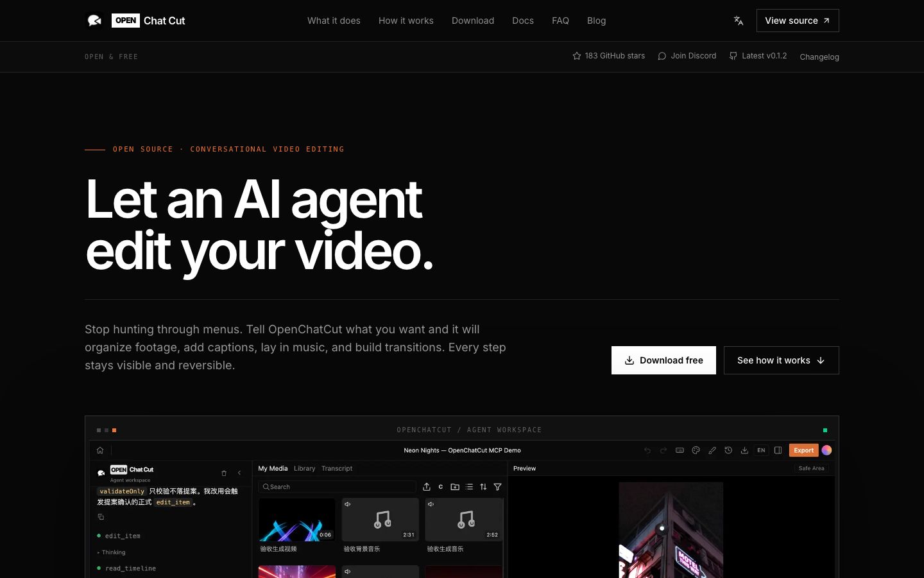Click the orange Export button
The image size is (924, 578).
(x=803, y=450)
